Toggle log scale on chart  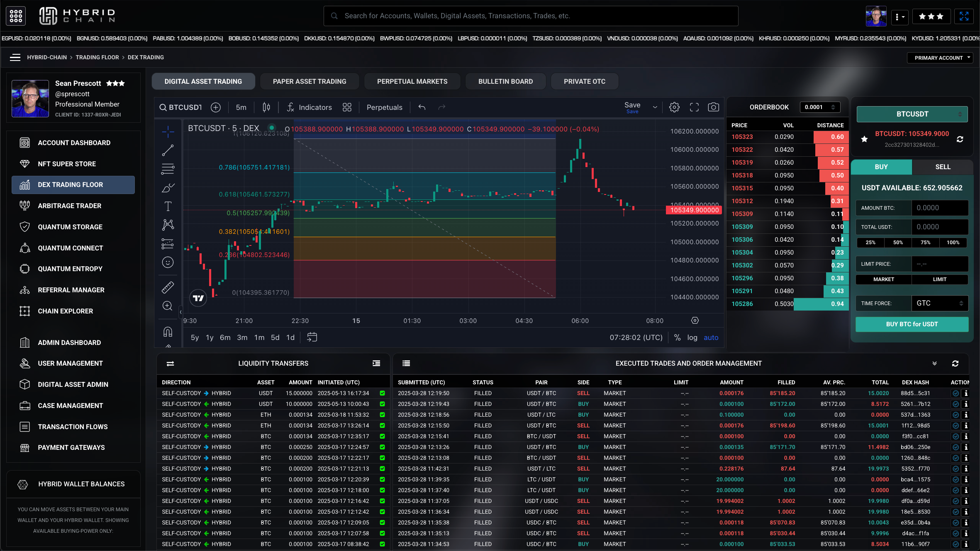[692, 337]
